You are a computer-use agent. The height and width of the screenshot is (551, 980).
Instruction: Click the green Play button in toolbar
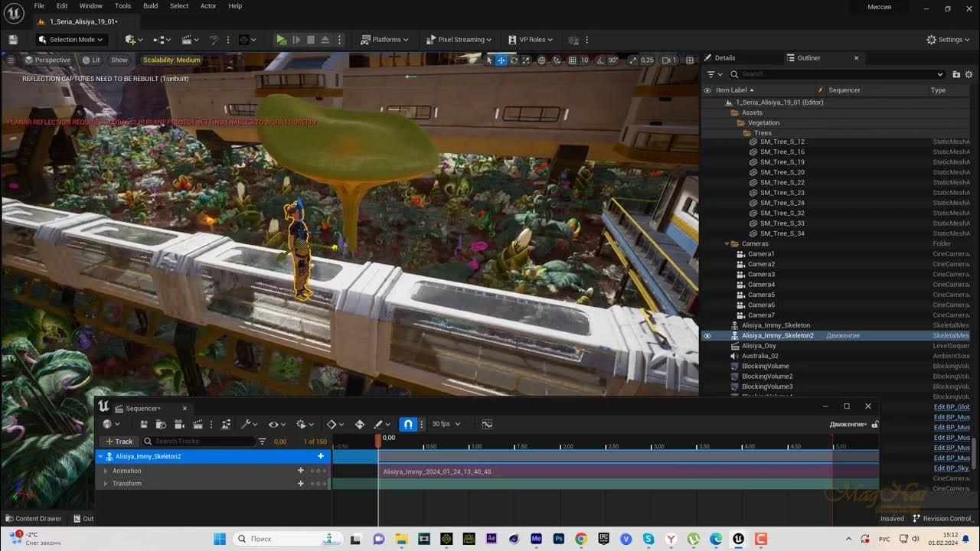tap(281, 40)
